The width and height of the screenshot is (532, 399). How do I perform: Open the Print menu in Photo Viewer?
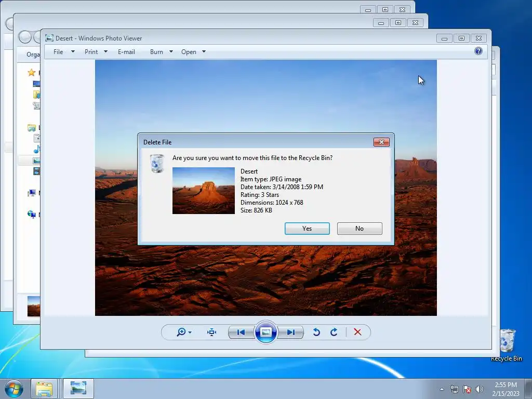pos(91,52)
